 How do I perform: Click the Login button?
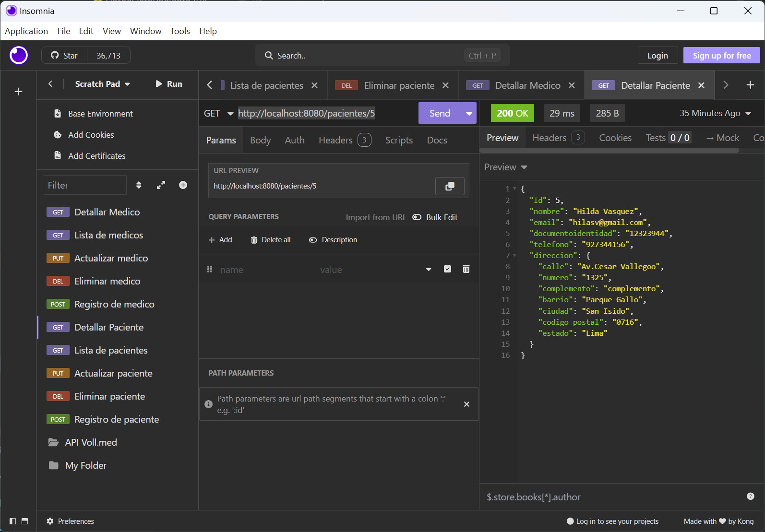(657, 56)
